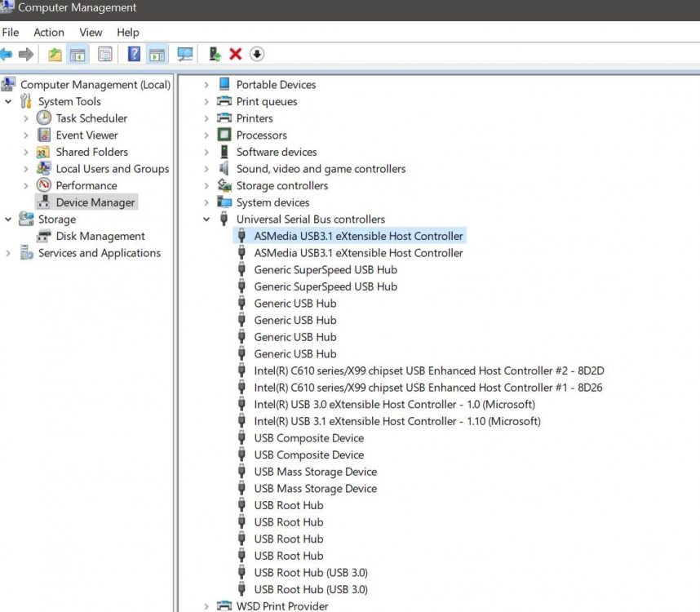Expand the Portable Devices category
This screenshot has width=700, height=612.
coord(206,85)
